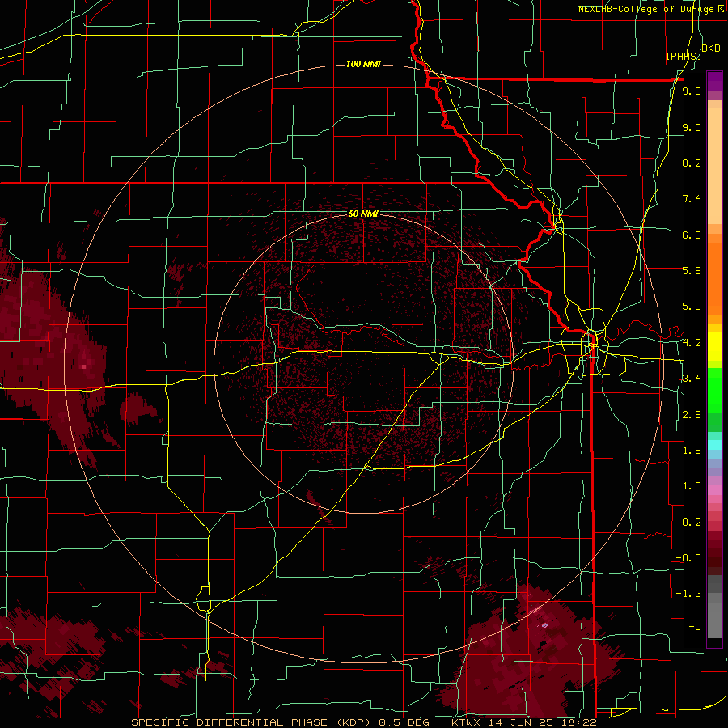
Task: Click the 0.5 DEG elevation text in caption
Action: click(x=404, y=722)
